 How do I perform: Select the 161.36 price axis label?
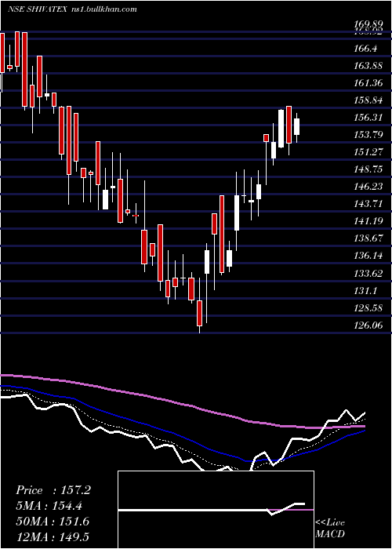(368, 83)
